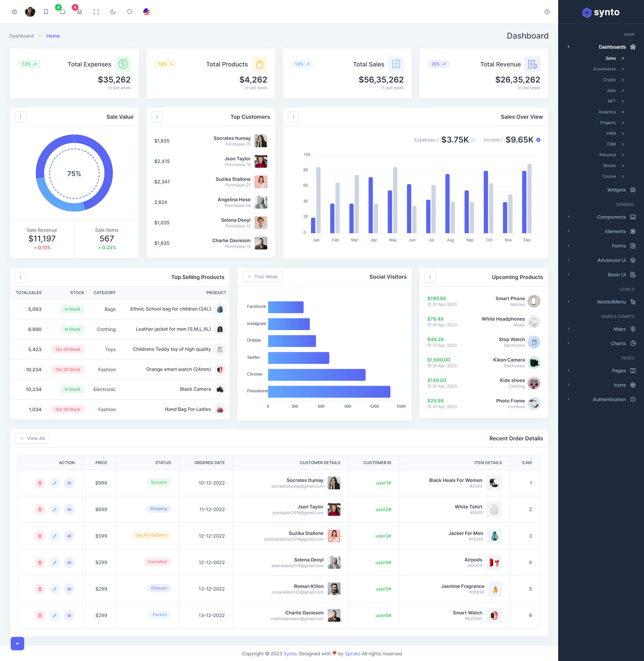Open the This Week dropdown
The width and height of the screenshot is (644, 661).
pos(262,277)
